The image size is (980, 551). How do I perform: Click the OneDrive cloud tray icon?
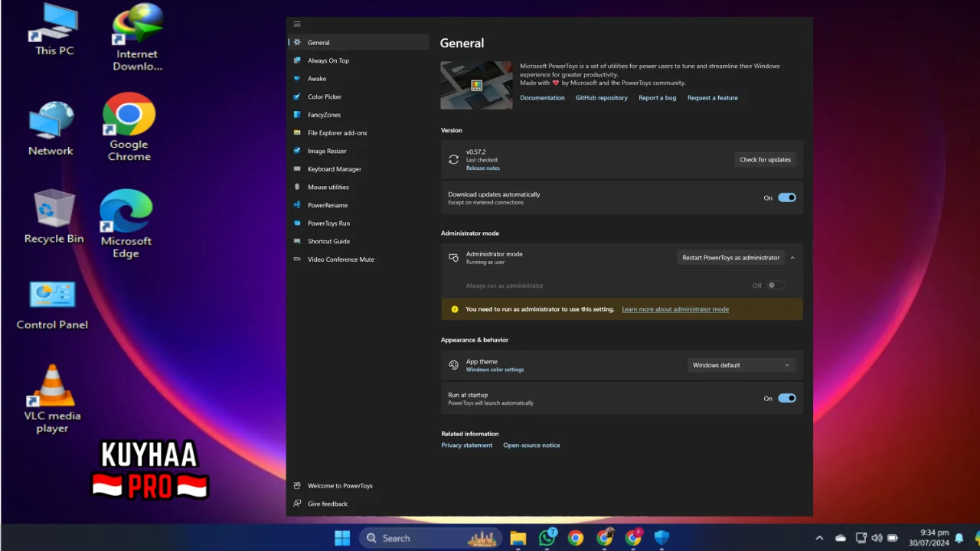[841, 538]
